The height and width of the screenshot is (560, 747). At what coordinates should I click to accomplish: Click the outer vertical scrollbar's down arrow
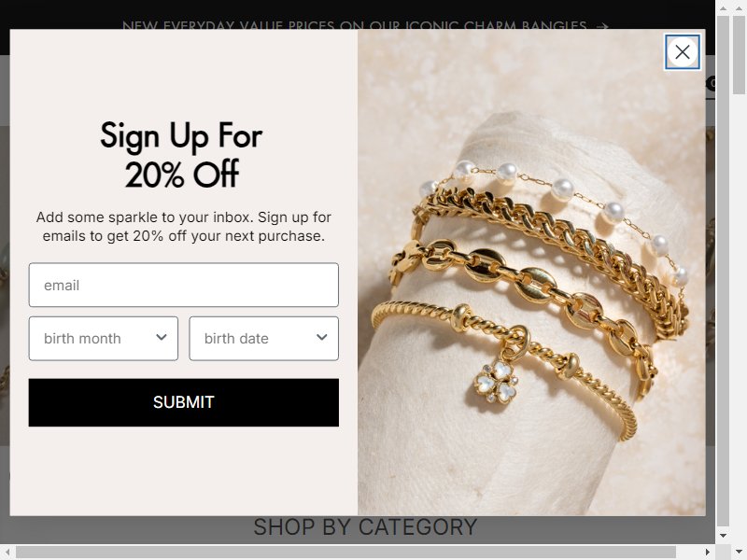coord(739,552)
